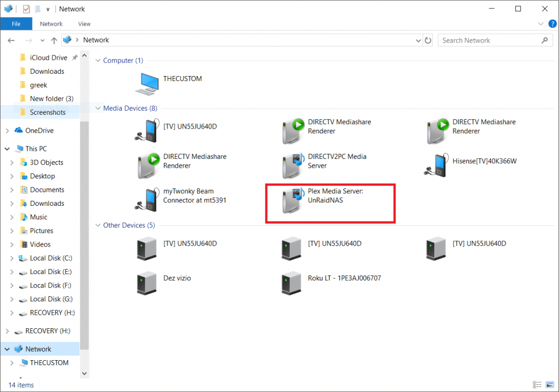559x392 pixels.
Task: Select OneDrive cloud icon in sidebar
Action: point(18,130)
